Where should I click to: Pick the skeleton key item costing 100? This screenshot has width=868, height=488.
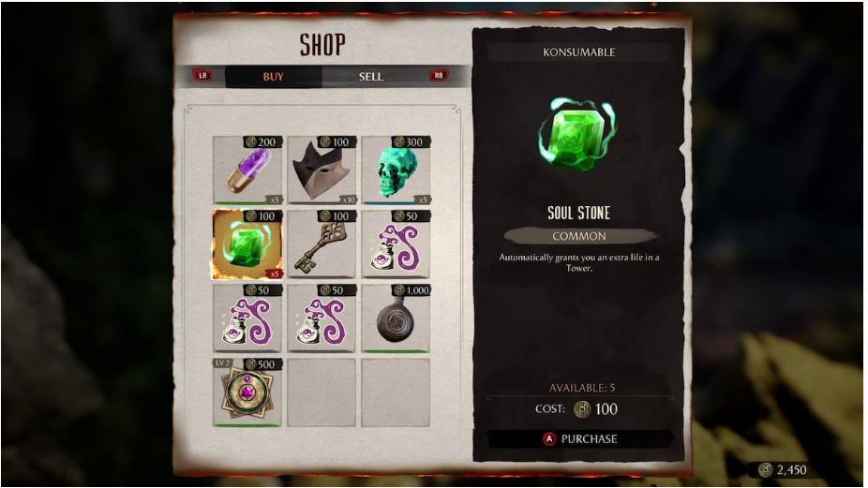[x=322, y=244]
